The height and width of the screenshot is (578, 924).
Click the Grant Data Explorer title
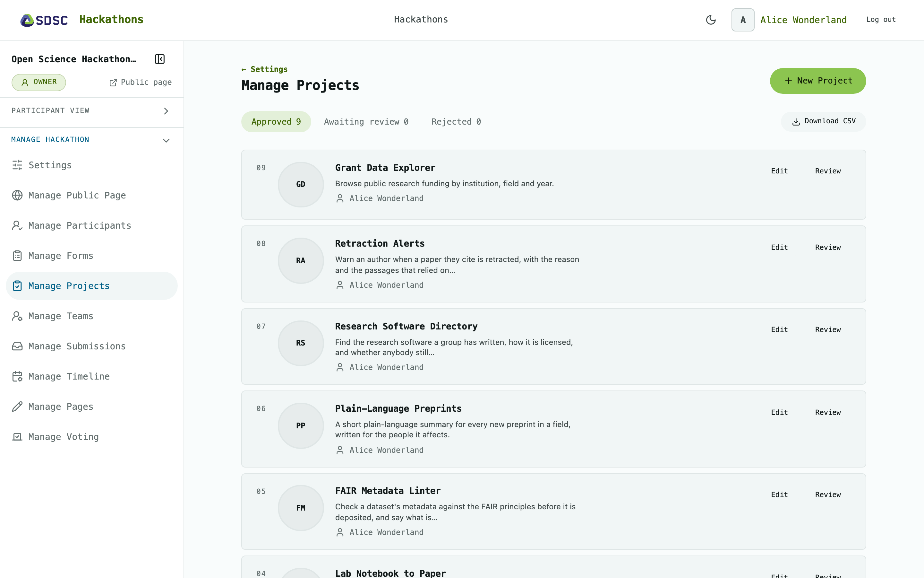(x=385, y=168)
